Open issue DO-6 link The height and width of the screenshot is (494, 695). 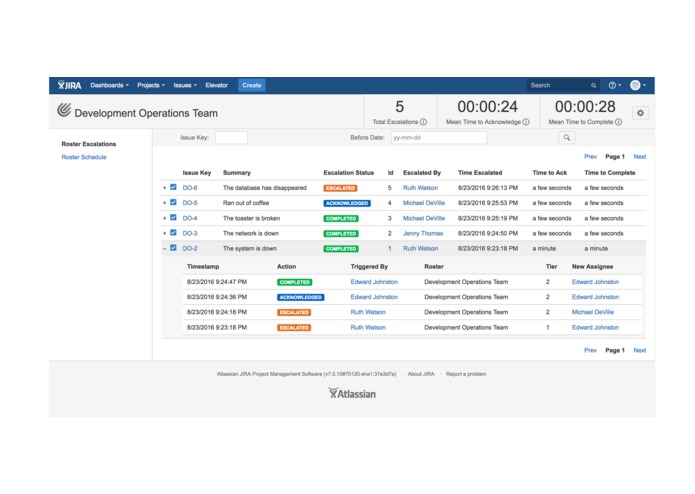coord(190,188)
